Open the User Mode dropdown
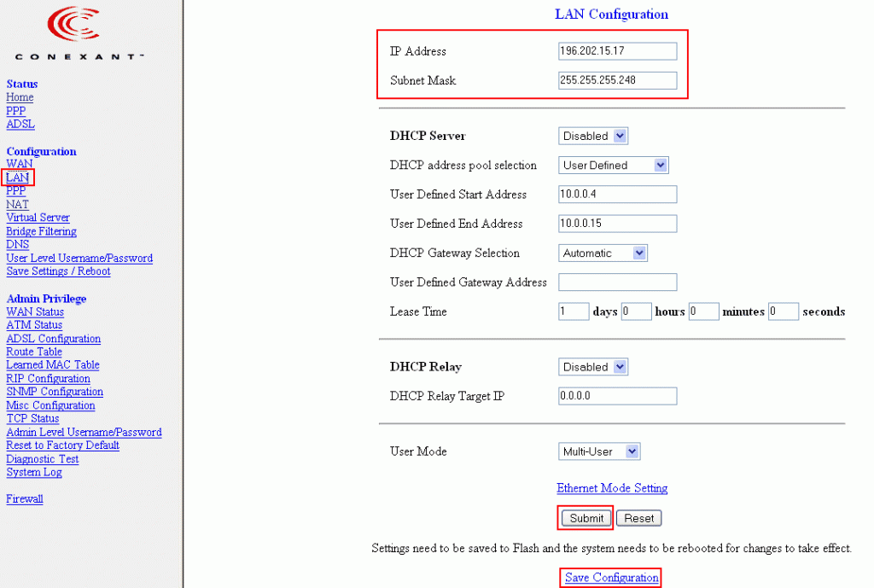 598,451
